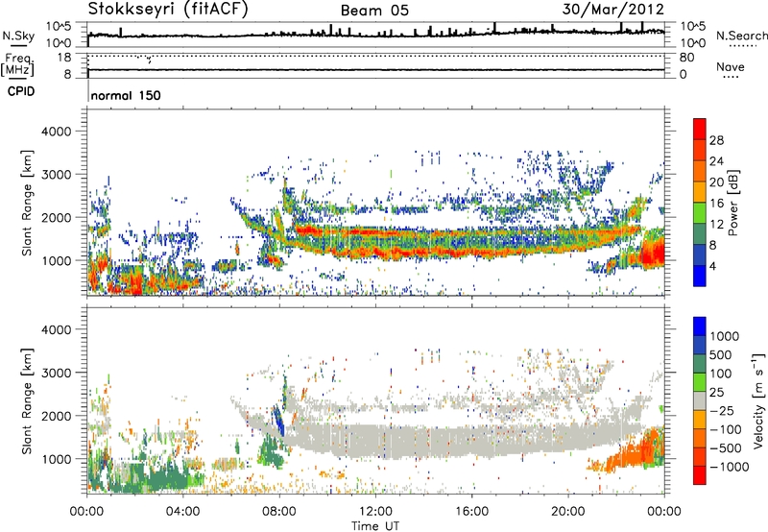Click the 16:00 time axis tick label
This screenshot has width=768, height=532.
[x=471, y=512]
